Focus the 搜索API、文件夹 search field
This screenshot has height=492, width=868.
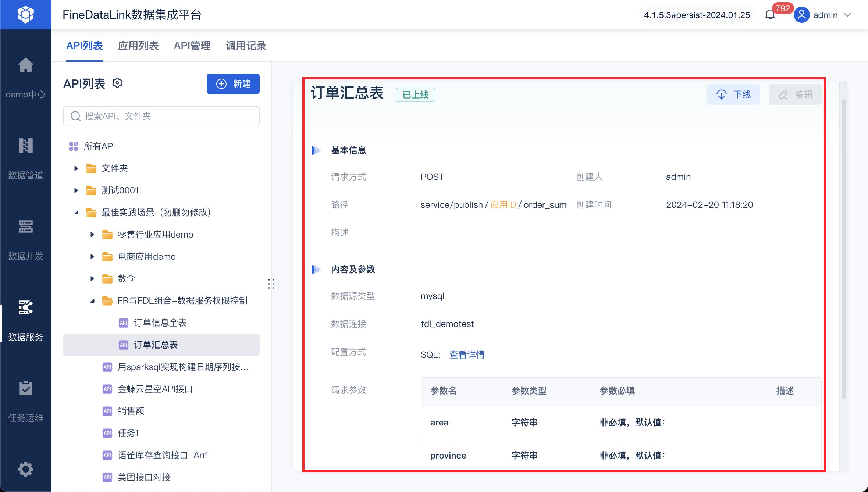pyautogui.click(x=162, y=116)
